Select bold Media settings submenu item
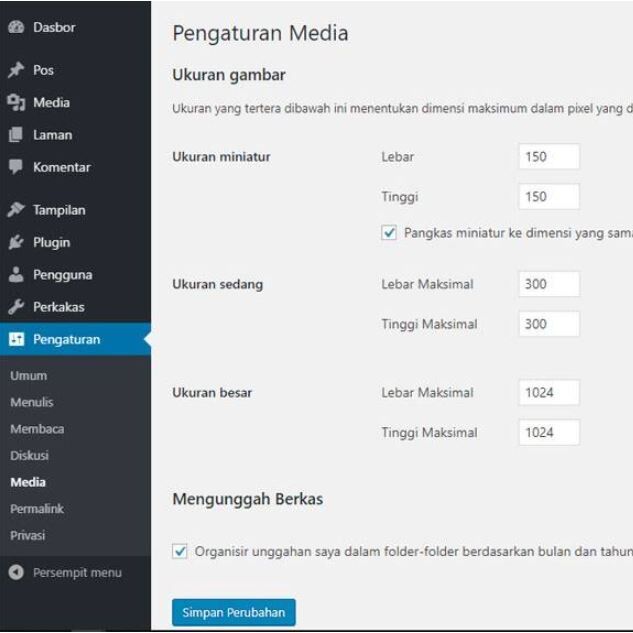 click(28, 482)
